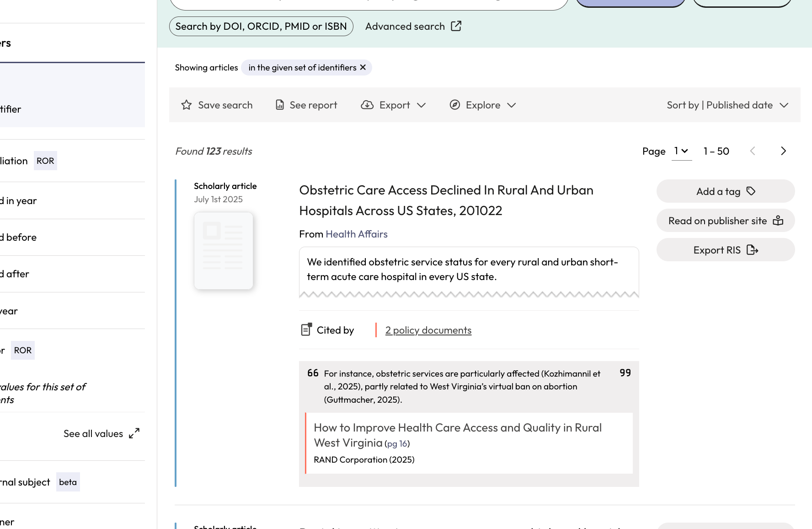This screenshot has width=812, height=529.
Task: Click the See all values expand icon
Action: point(134,433)
